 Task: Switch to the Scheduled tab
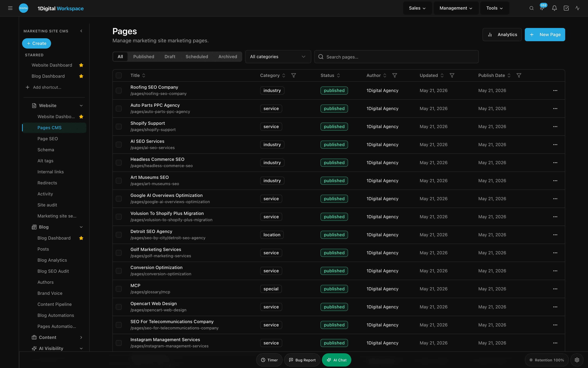click(x=197, y=57)
